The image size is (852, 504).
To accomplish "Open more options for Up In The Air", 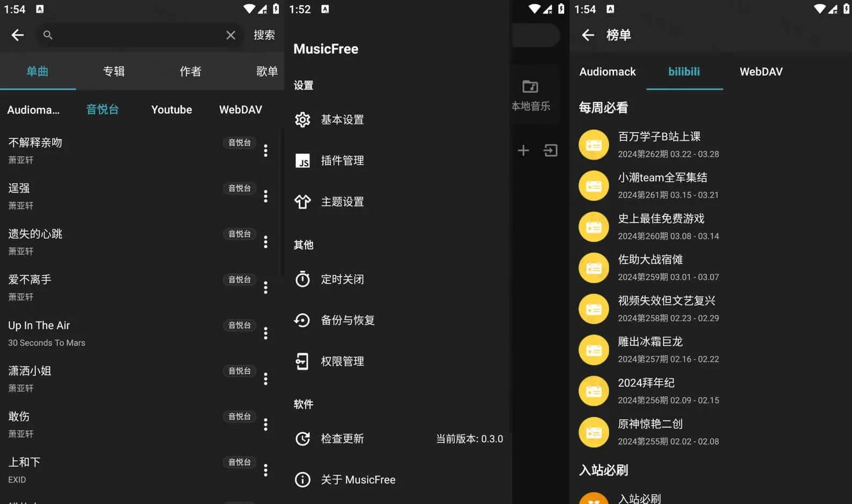I will point(265,333).
